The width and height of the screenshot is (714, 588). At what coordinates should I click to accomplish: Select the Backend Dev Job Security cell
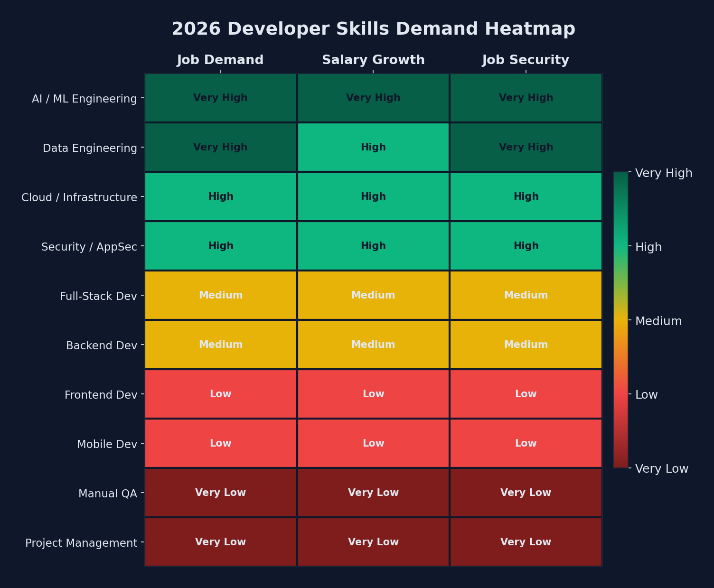[x=526, y=345]
